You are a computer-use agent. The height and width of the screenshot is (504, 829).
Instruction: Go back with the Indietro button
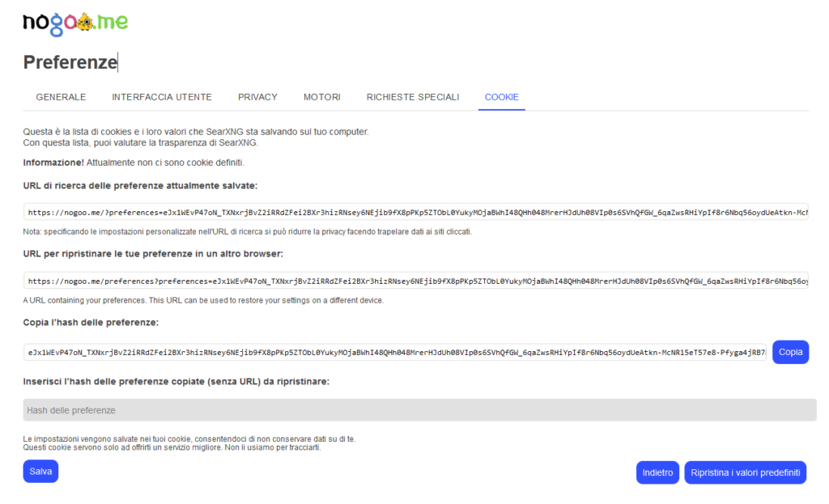[657, 472]
